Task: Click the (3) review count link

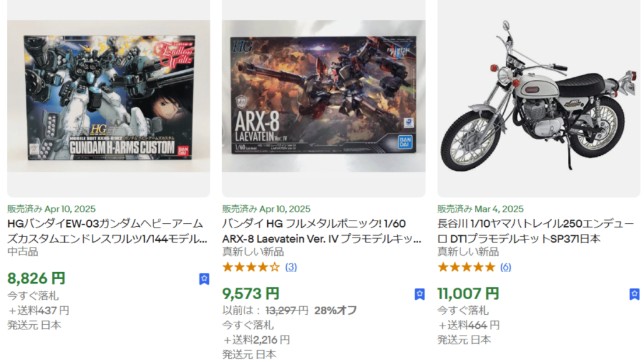Action: [x=291, y=267]
